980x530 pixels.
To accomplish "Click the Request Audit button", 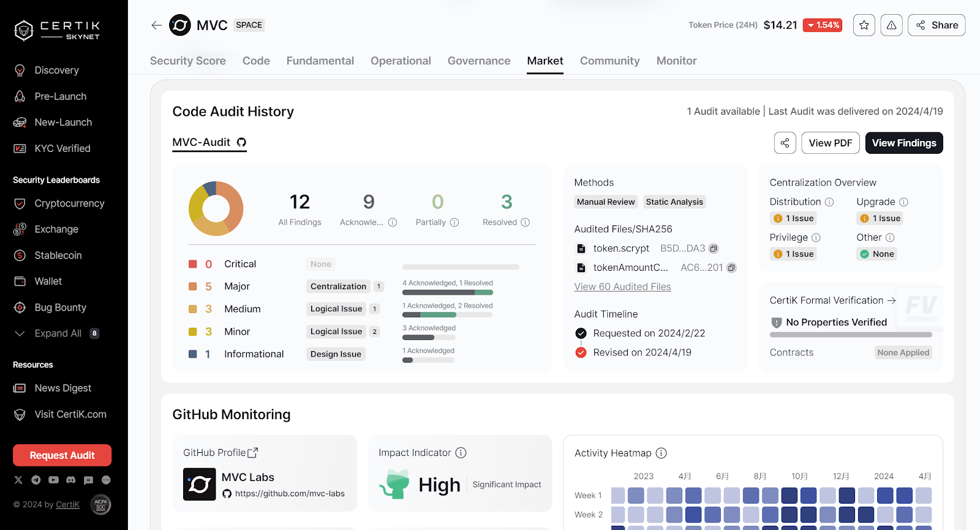I will tap(62, 455).
